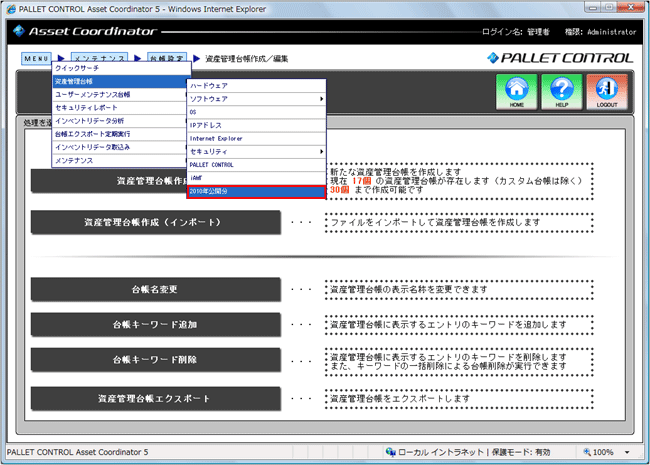Click the PALLET CONTROL logo

pyautogui.click(x=560, y=58)
